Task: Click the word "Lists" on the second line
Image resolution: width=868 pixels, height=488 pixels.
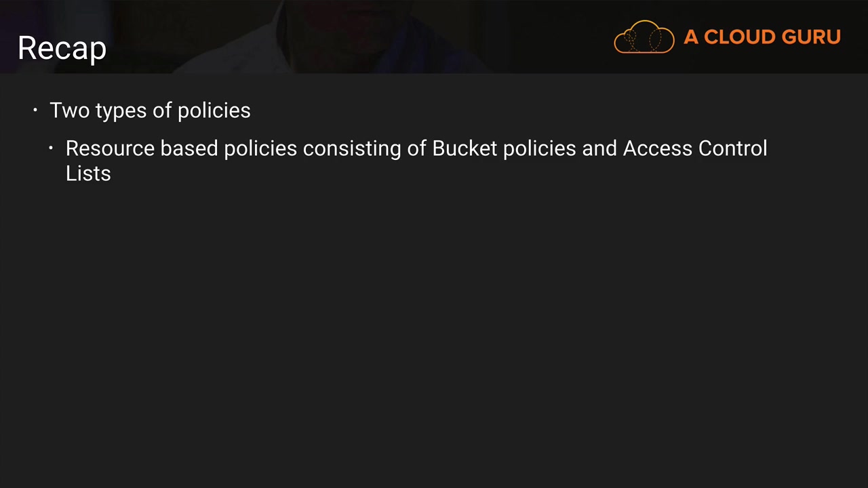Action: (88, 174)
